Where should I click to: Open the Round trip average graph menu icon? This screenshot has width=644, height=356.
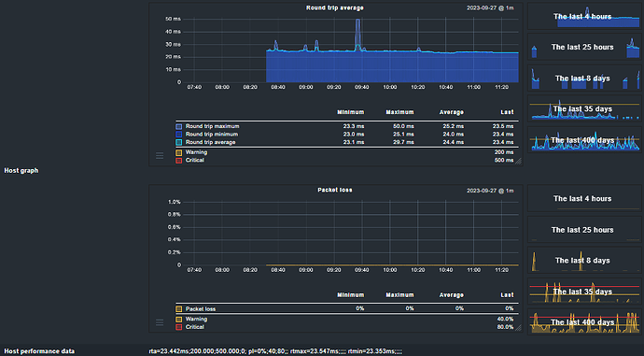160,155
